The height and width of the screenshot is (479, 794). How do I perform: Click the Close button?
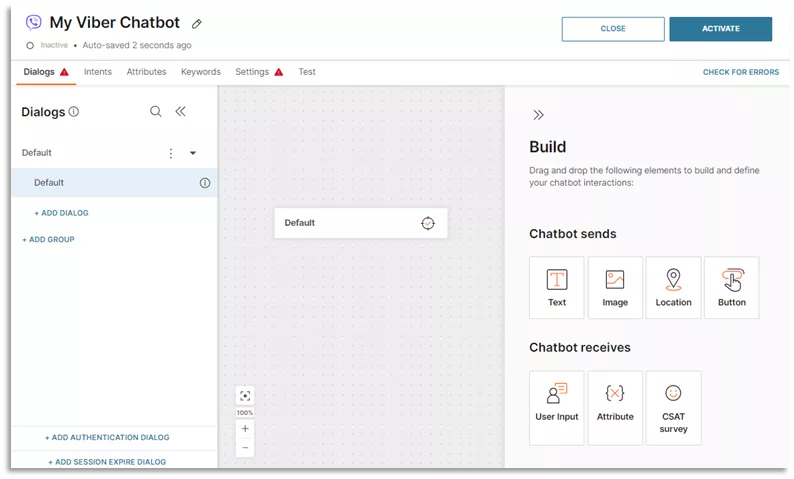click(613, 29)
